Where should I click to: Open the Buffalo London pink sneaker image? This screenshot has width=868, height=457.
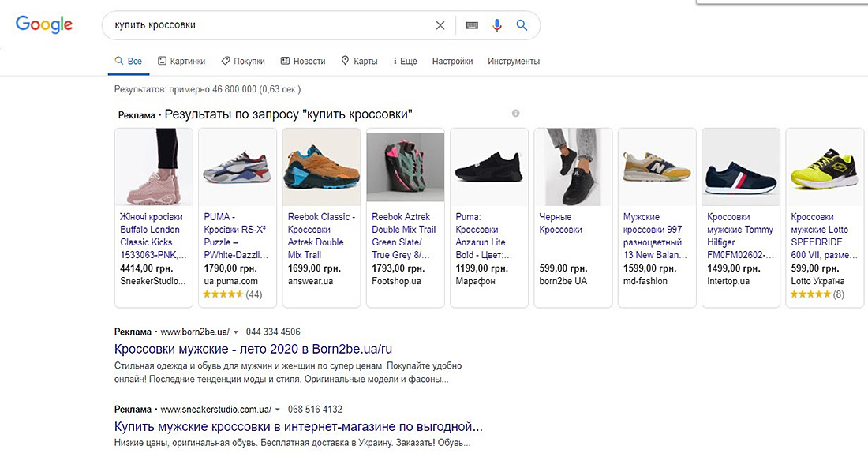coord(153,167)
